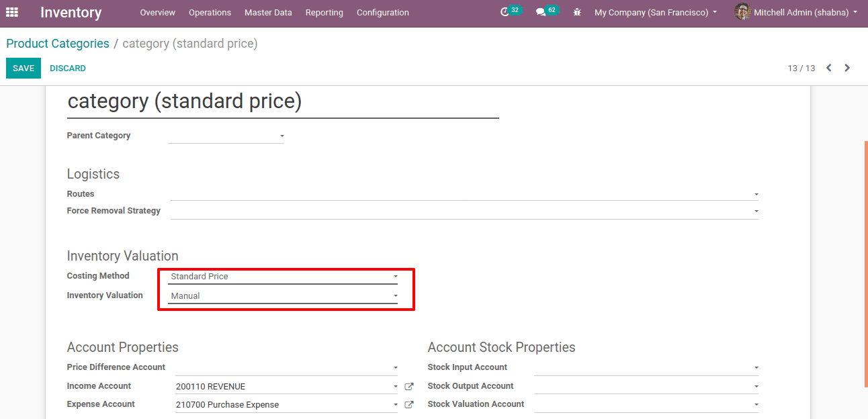Change Inventory Valuation Manual dropdown
868x419 pixels.
coord(283,295)
